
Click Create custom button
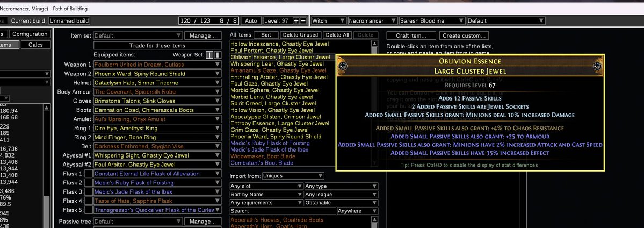463,36
